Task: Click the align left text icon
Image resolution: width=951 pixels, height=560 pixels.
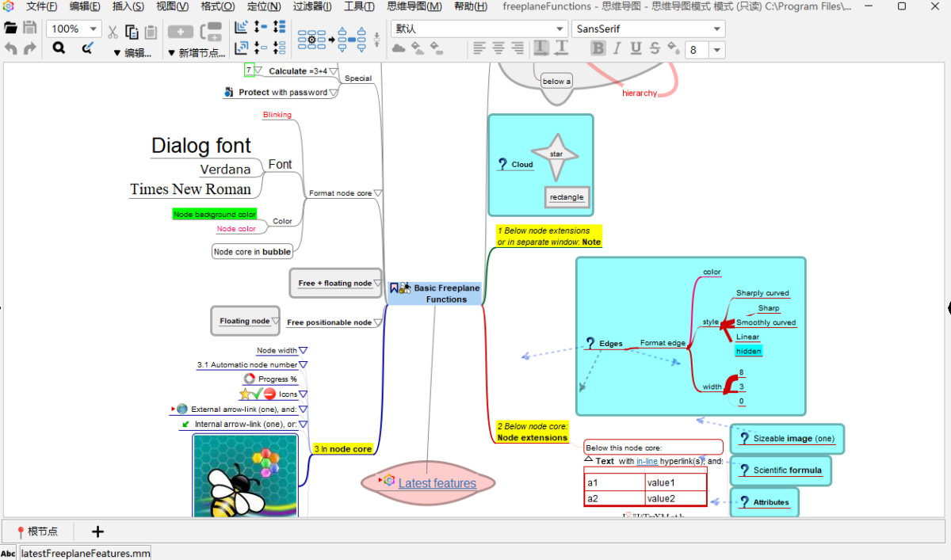Action: [x=479, y=48]
